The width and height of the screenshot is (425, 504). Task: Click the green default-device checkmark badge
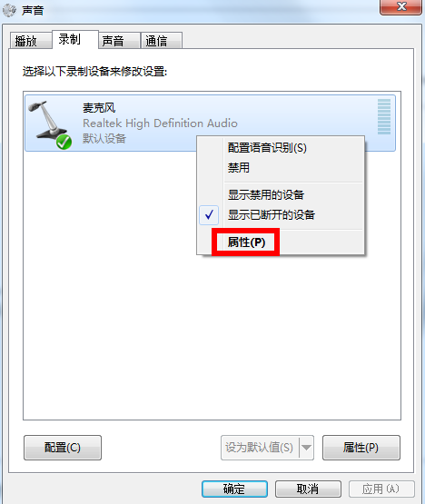pos(64,142)
